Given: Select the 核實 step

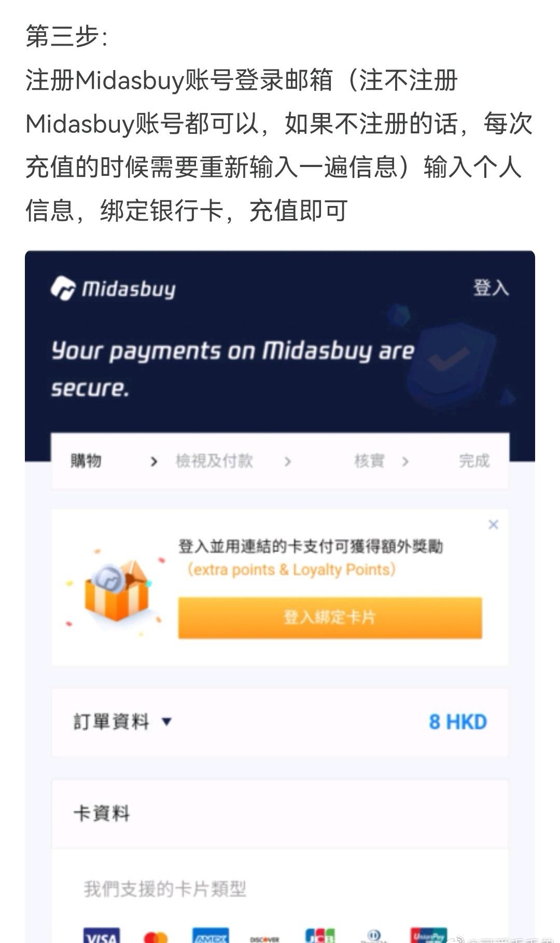Looking at the screenshot, I should [369, 461].
